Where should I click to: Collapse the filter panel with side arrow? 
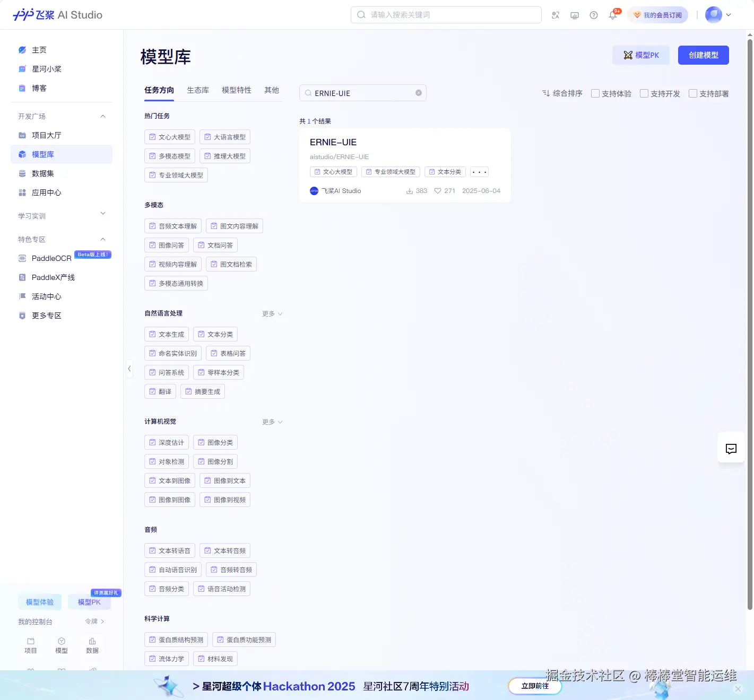[129, 369]
